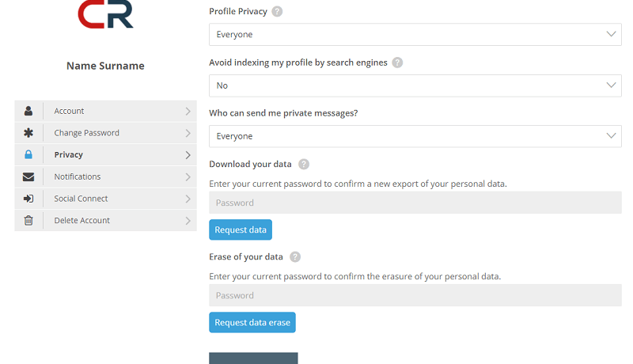Click the help icon beside Erase of your data

pyautogui.click(x=295, y=257)
